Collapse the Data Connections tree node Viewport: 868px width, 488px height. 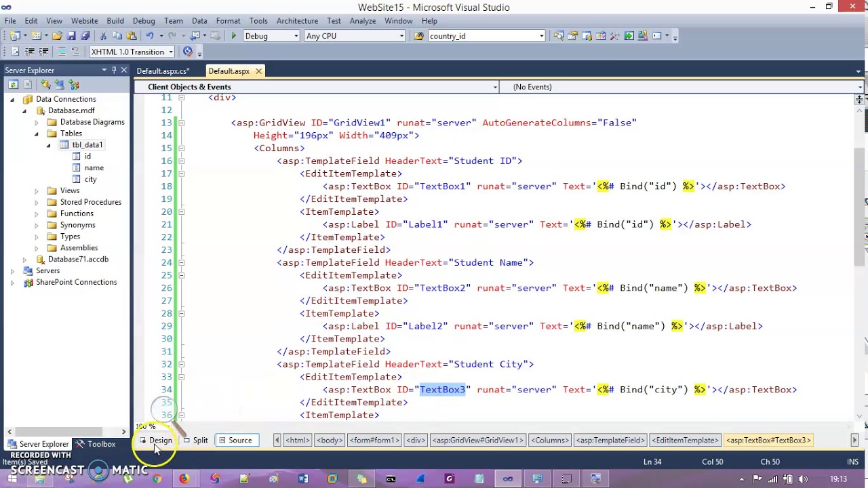tap(12, 99)
